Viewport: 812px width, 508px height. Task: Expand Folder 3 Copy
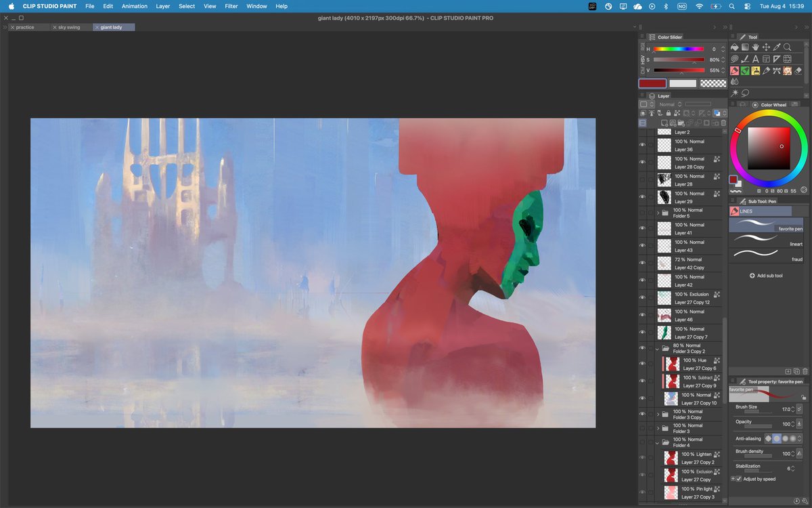coord(658,414)
